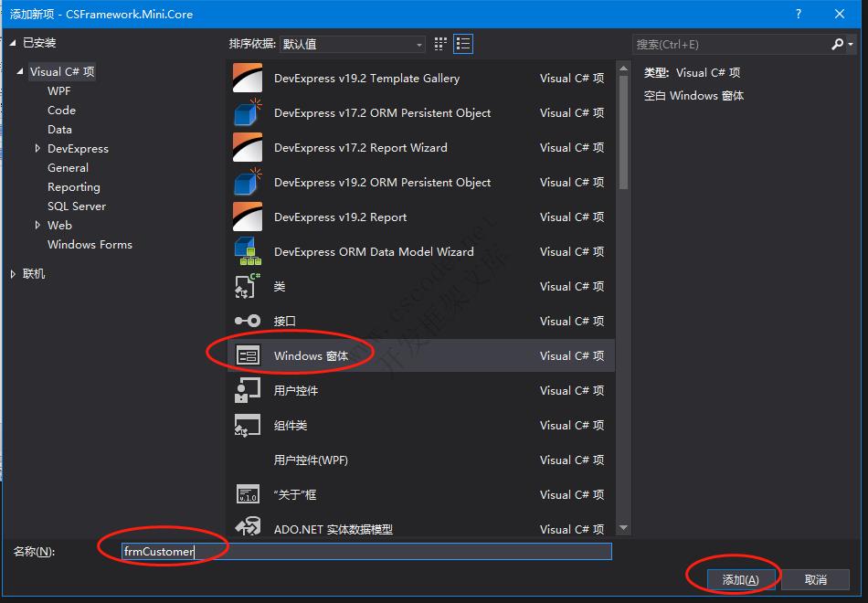This screenshot has height=603, width=868.
Task: Select the Windows 窗体 template icon
Action: coord(249,355)
